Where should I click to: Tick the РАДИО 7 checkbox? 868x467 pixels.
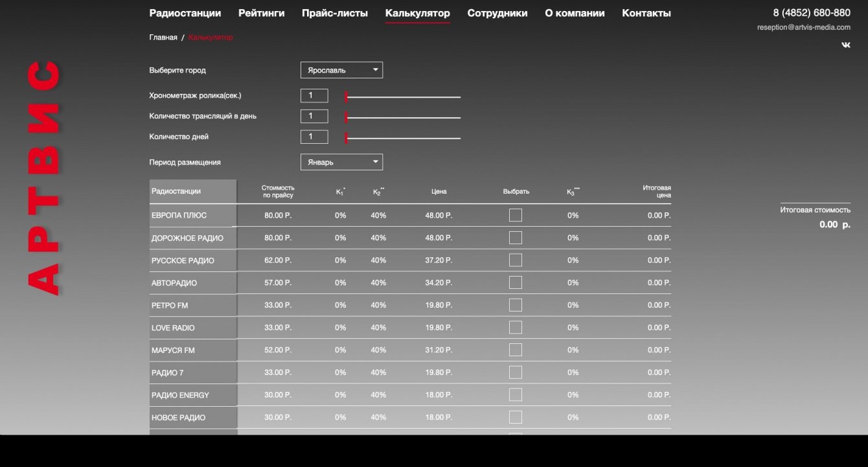click(x=516, y=372)
